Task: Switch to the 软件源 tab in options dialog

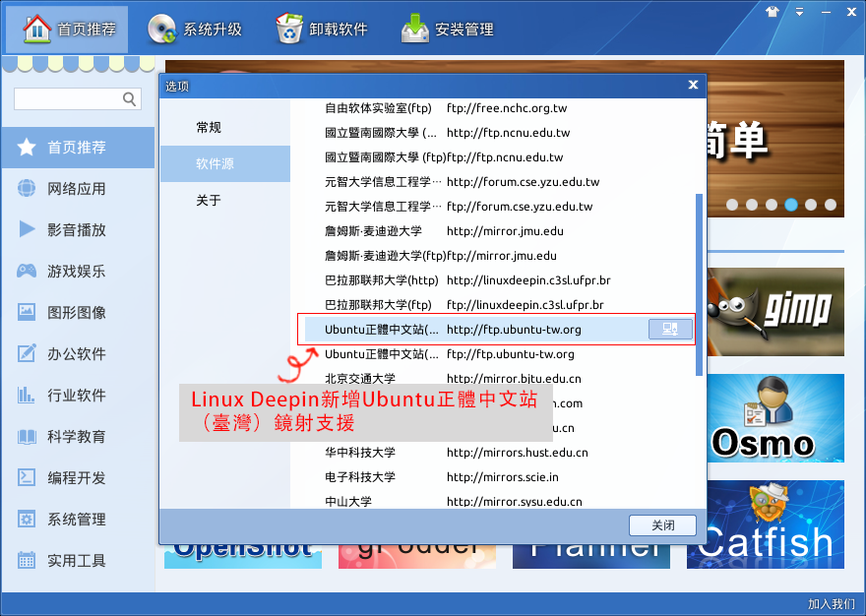Action: [225, 163]
